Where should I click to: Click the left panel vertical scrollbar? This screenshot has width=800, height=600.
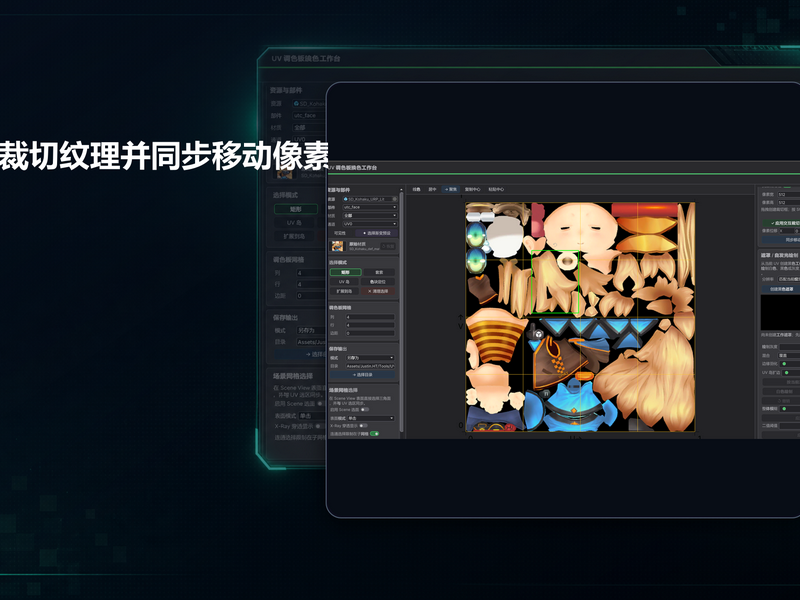click(401, 311)
